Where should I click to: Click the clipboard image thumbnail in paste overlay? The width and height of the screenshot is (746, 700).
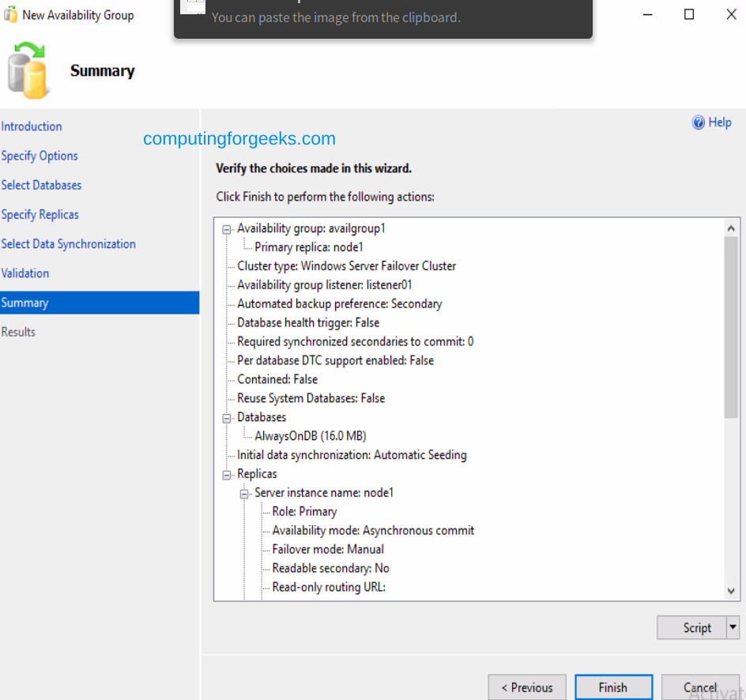tap(192, 7)
